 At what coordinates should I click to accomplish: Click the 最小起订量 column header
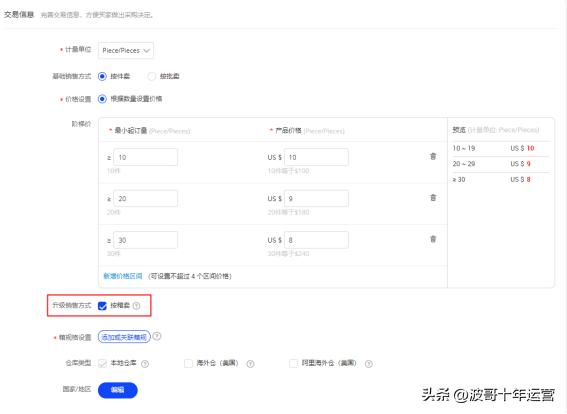point(131,131)
